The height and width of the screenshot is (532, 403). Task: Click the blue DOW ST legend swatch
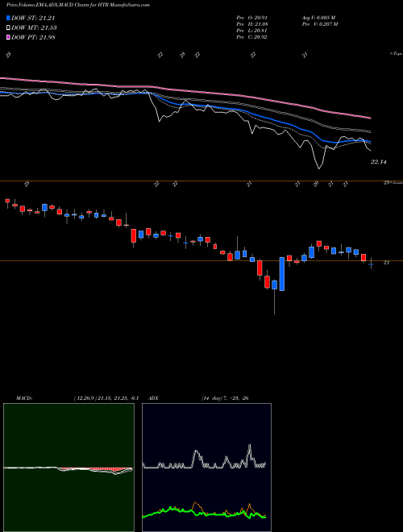coord(8,19)
